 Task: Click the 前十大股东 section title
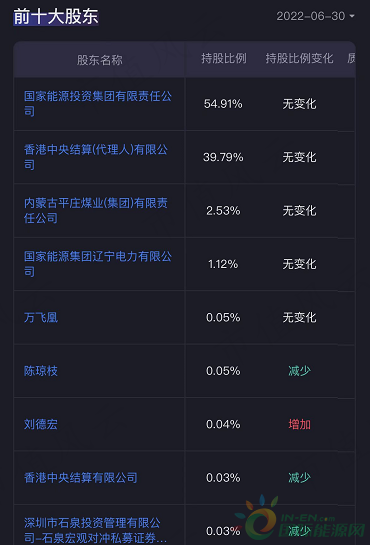click(x=56, y=17)
